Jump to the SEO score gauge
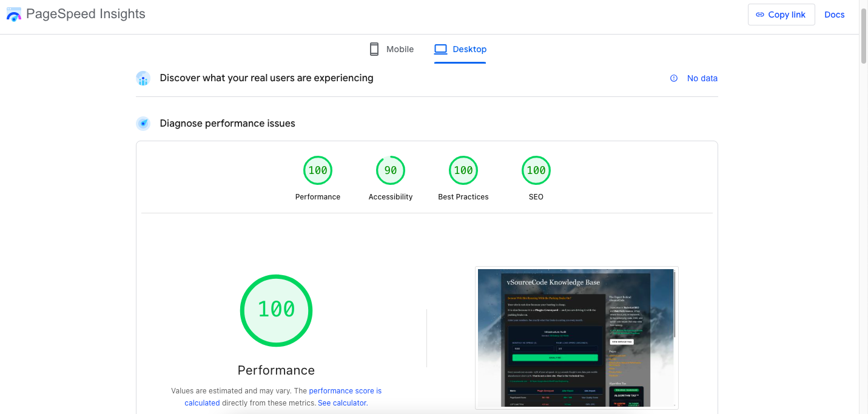868x414 pixels. [x=536, y=170]
